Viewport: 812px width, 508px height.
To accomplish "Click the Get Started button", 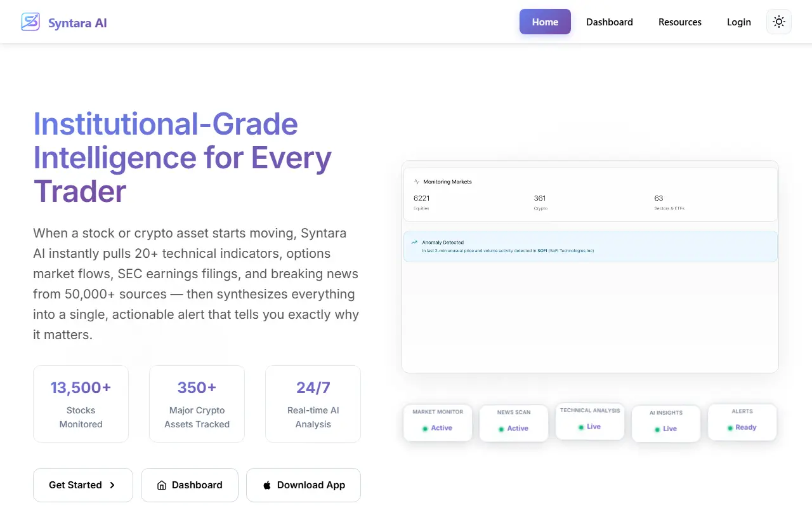I will pyautogui.click(x=83, y=485).
